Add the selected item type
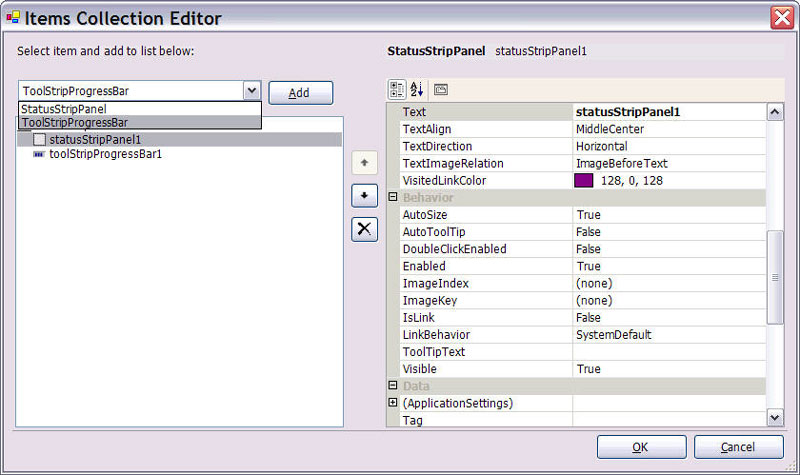Viewport: 800px width, 475px height. pos(301,93)
